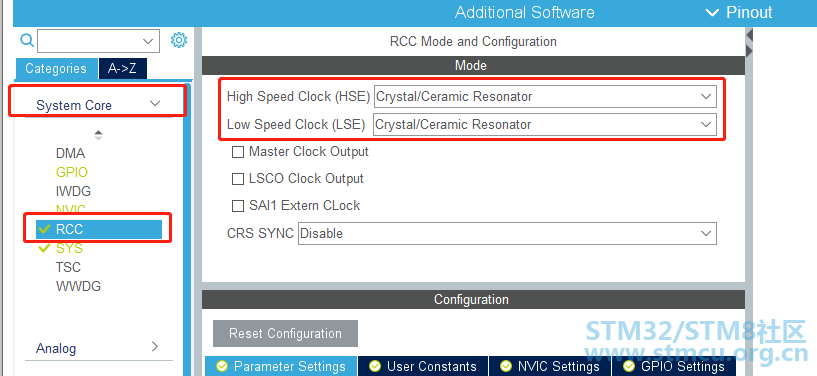The image size is (817, 376).
Task: Expand the Pinout menu chevron
Action: [712, 12]
